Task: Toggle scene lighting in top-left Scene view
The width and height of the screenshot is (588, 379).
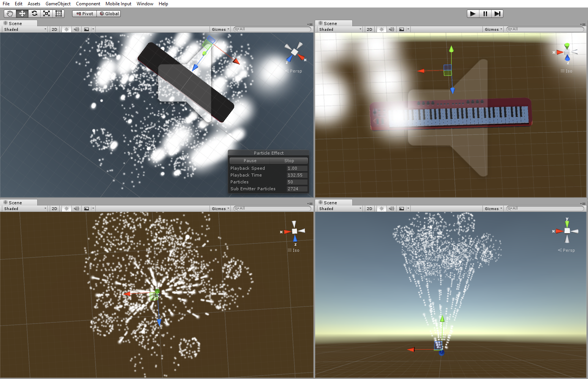Action: click(66, 29)
